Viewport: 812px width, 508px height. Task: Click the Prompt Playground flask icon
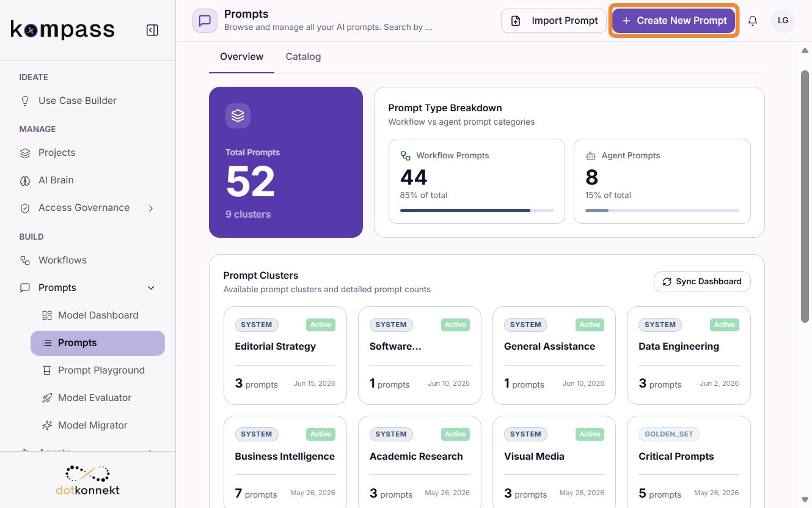pos(47,370)
